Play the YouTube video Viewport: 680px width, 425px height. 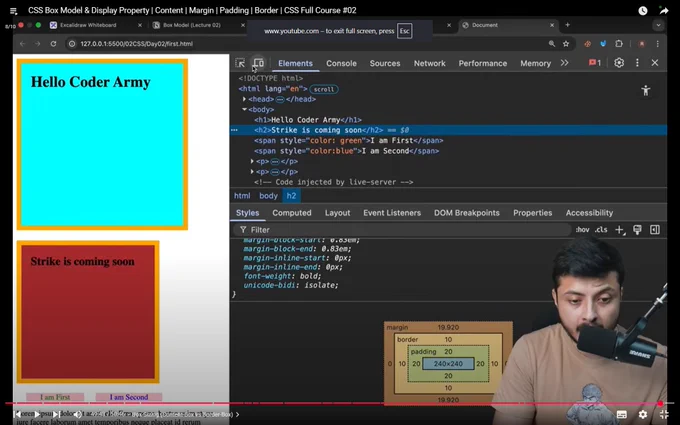click(37, 414)
